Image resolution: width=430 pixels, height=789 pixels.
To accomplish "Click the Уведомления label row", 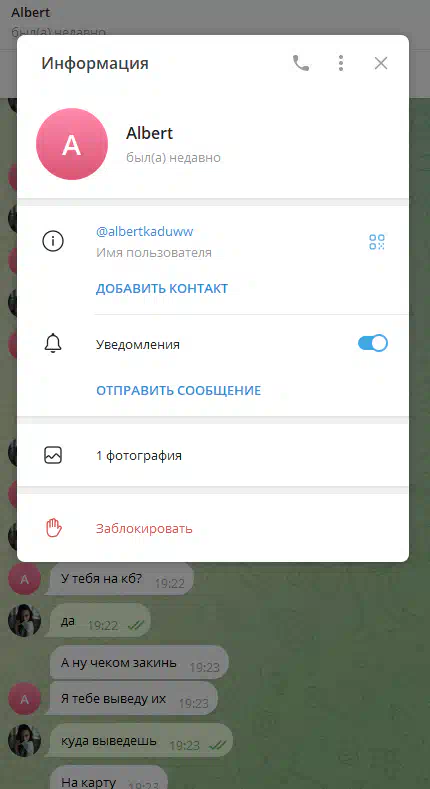I will click(x=213, y=344).
